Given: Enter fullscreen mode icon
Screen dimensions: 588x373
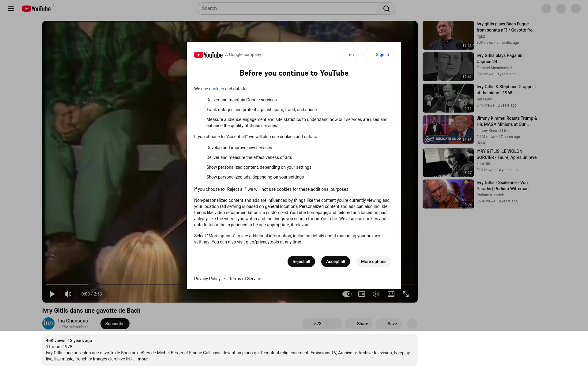Looking at the screenshot, I should (406, 294).
